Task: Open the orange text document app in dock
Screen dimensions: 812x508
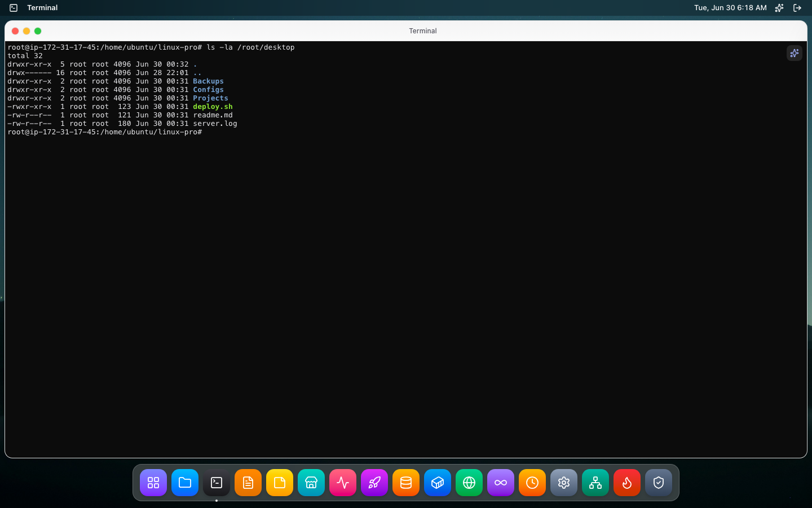Action: [248, 483]
